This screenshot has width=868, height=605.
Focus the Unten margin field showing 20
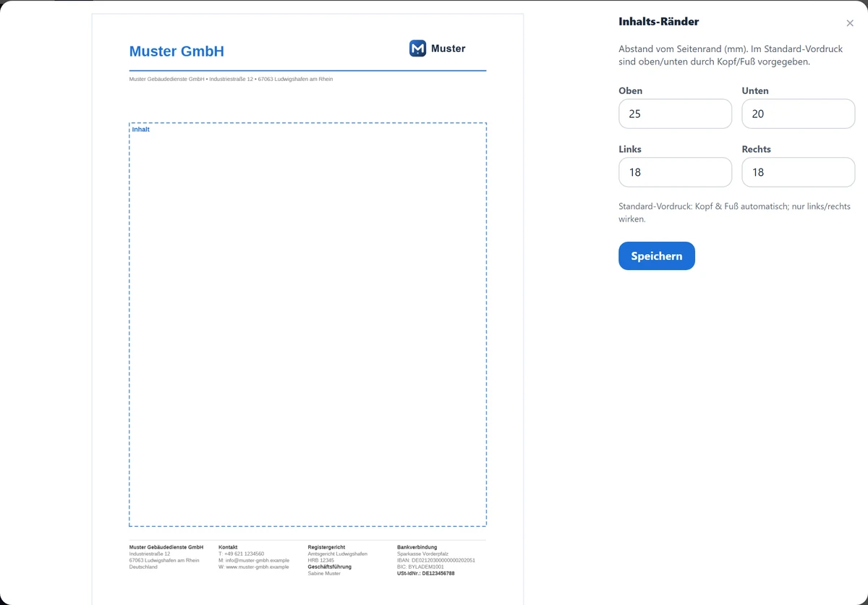click(799, 114)
